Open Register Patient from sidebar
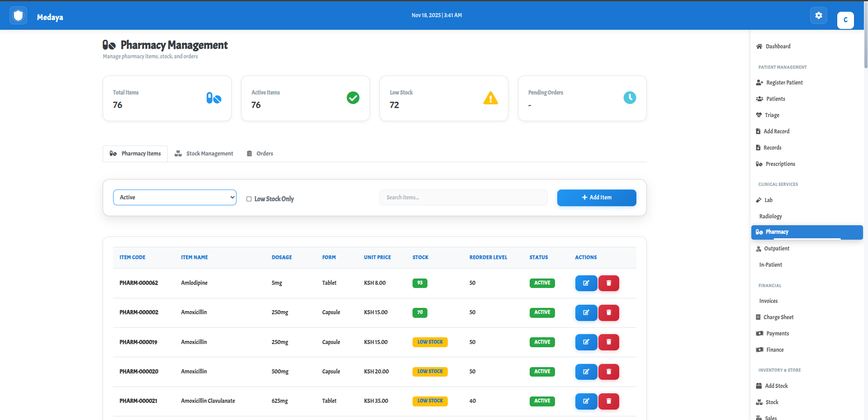Viewport: 868px width, 420px height. pyautogui.click(x=784, y=83)
